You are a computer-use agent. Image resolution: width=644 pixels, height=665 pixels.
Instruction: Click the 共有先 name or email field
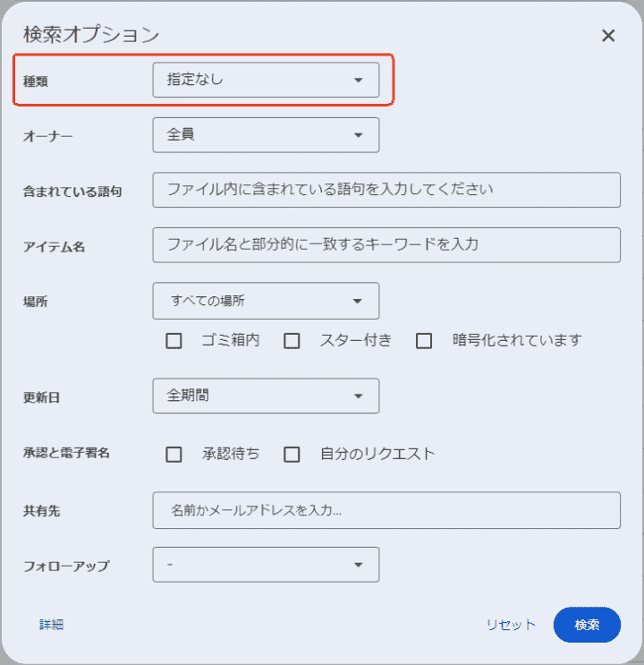coord(386,510)
